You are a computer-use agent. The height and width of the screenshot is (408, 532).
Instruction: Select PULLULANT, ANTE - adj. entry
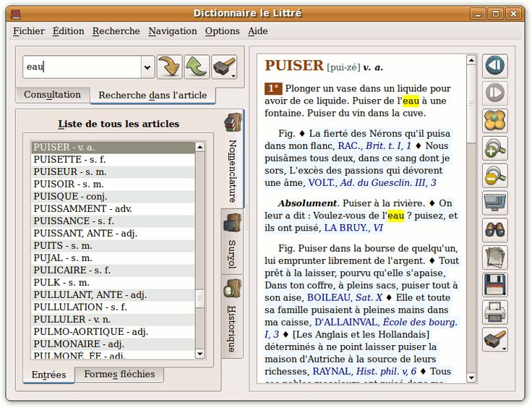click(113, 294)
